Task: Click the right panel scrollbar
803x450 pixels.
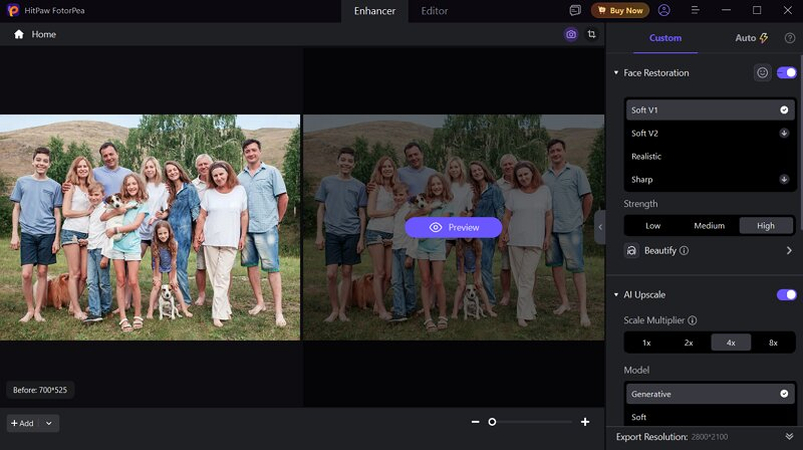Action: coord(800,143)
